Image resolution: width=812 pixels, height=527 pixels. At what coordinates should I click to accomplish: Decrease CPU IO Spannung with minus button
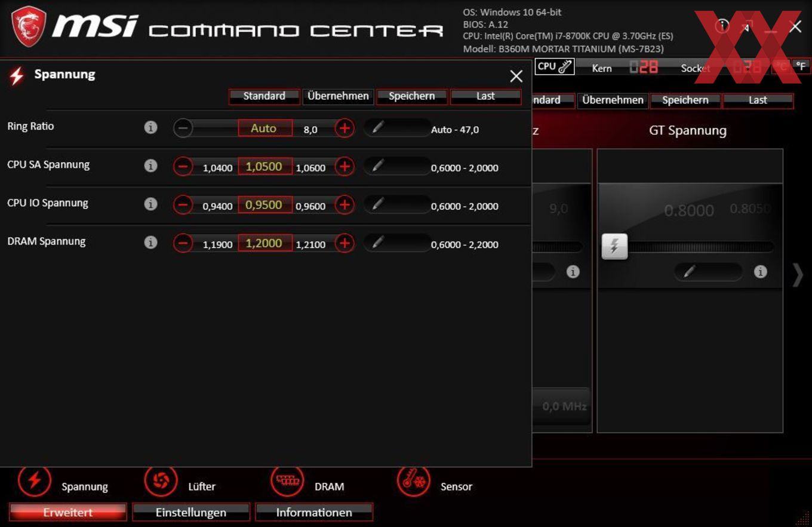coord(183,205)
